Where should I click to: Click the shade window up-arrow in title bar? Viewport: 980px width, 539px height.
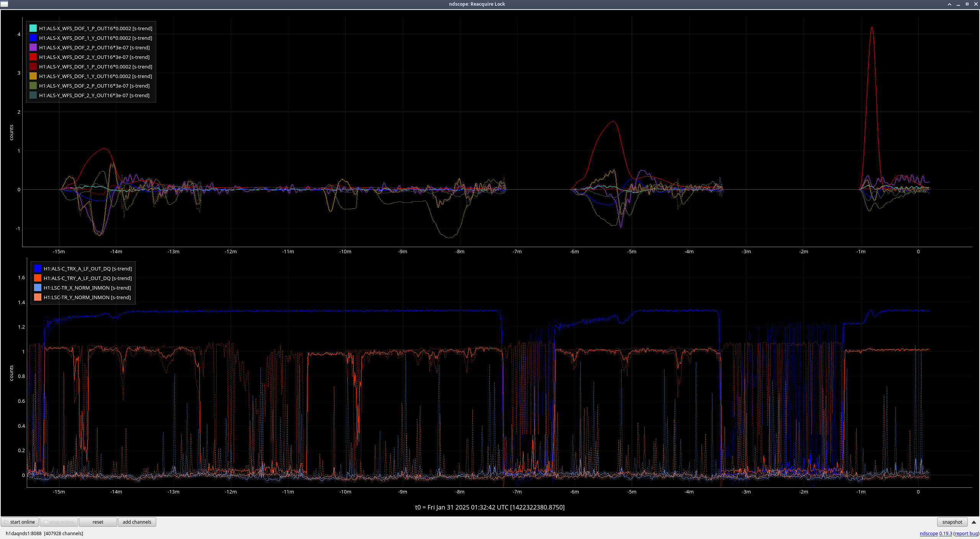(949, 4)
